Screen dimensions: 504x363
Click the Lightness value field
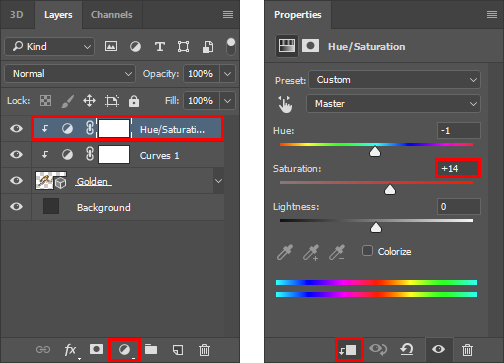coord(459,206)
